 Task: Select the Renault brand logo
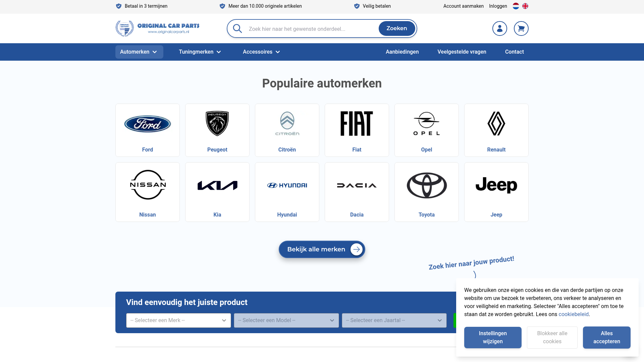[x=496, y=124]
